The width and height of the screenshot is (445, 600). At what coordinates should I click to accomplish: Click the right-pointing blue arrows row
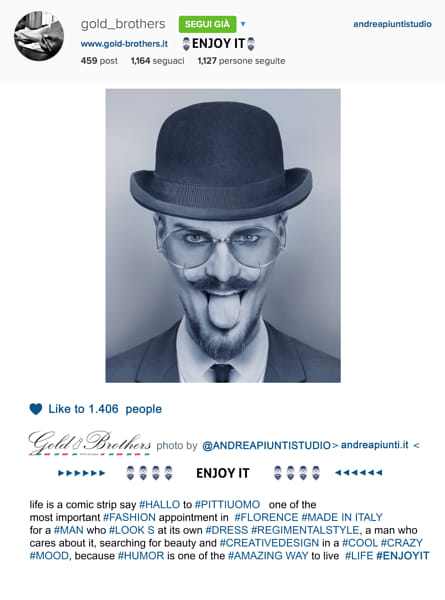pyautogui.click(x=81, y=473)
